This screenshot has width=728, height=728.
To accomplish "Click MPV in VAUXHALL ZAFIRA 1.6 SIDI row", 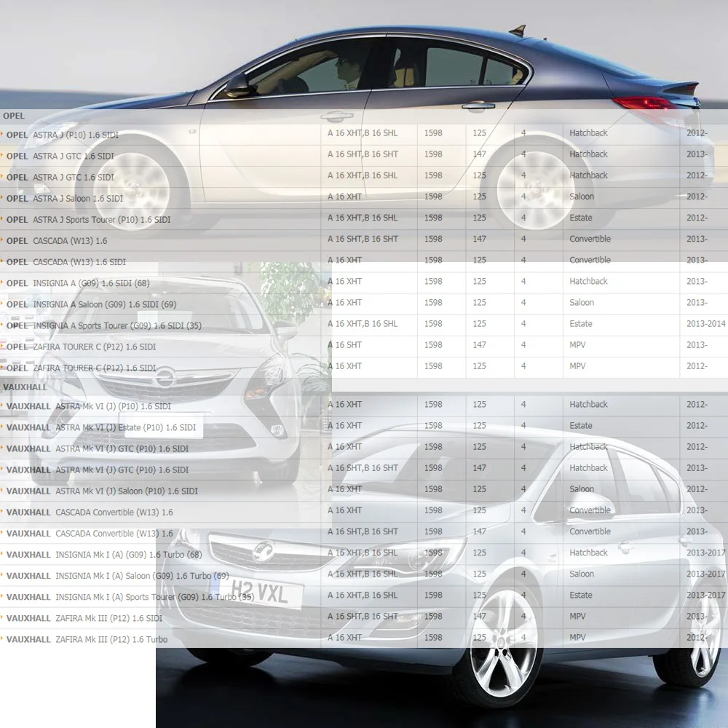I will click(577, 617).
